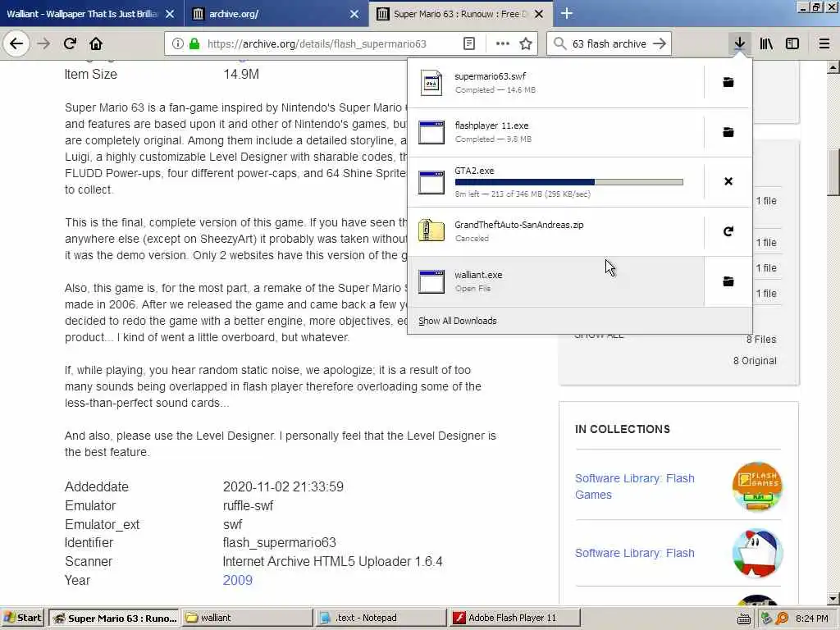The height and width of the screenshot is (630, 840).
Task: Switch to the Walliant wallpaper tab
Action: 82,14
